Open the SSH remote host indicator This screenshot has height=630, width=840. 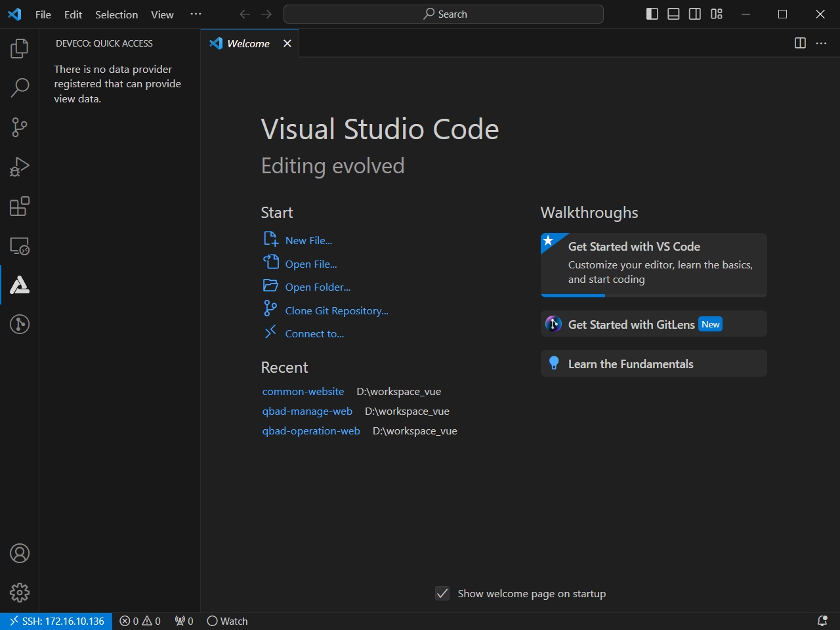click(56, 621)
